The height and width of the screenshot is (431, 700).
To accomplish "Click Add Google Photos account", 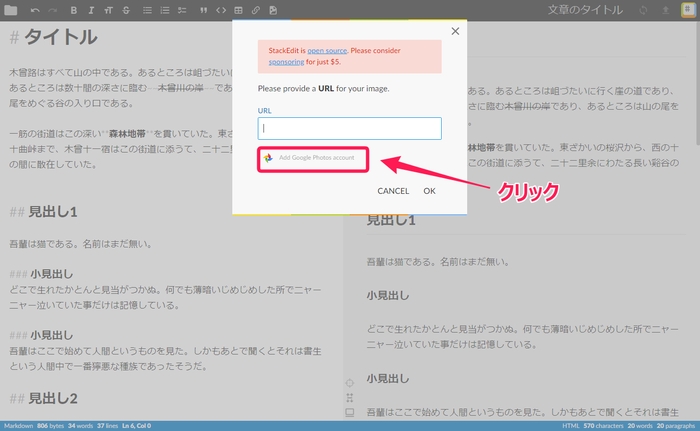I will click(x=313, y=158).
